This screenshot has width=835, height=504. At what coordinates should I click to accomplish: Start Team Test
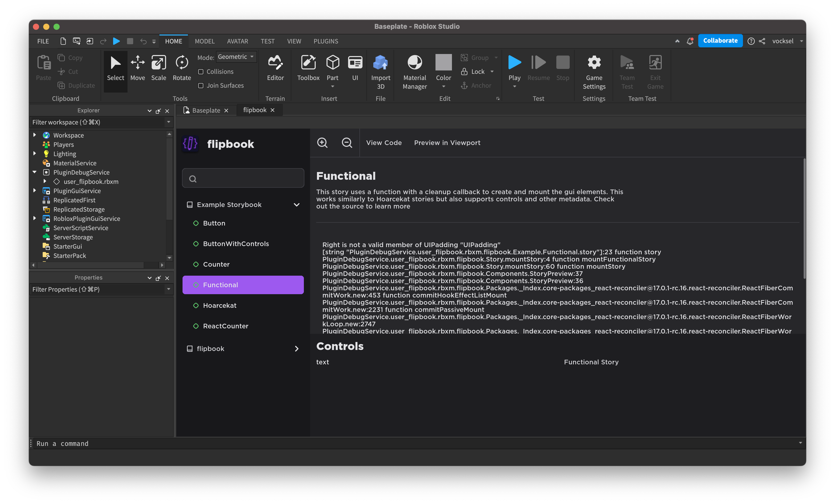[627, 67]
